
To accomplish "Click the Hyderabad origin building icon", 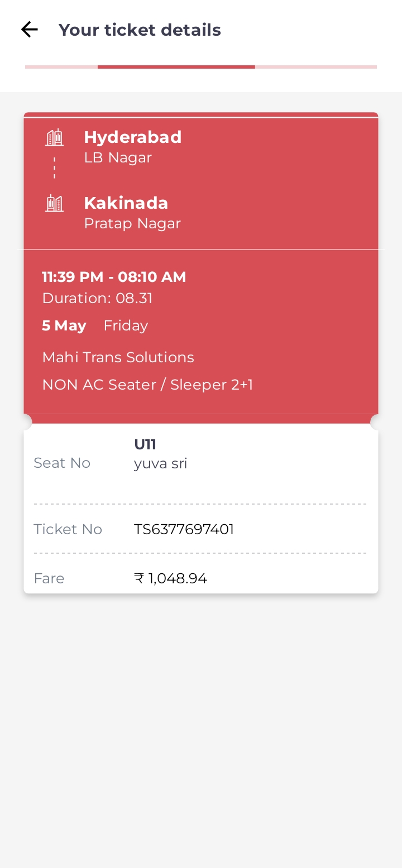I will pos(54,137).
